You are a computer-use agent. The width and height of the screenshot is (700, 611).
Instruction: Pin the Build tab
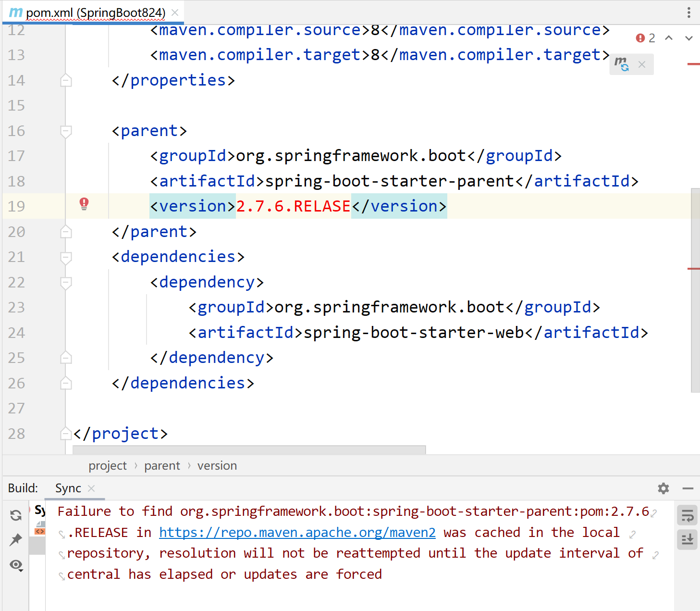click(x=16, y=540)
